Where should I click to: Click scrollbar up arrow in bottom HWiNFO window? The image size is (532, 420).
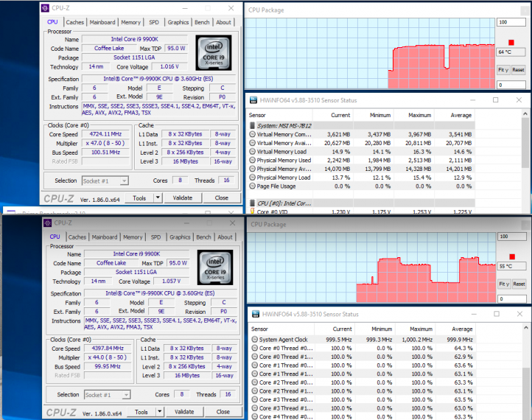(x=526, y=328)
